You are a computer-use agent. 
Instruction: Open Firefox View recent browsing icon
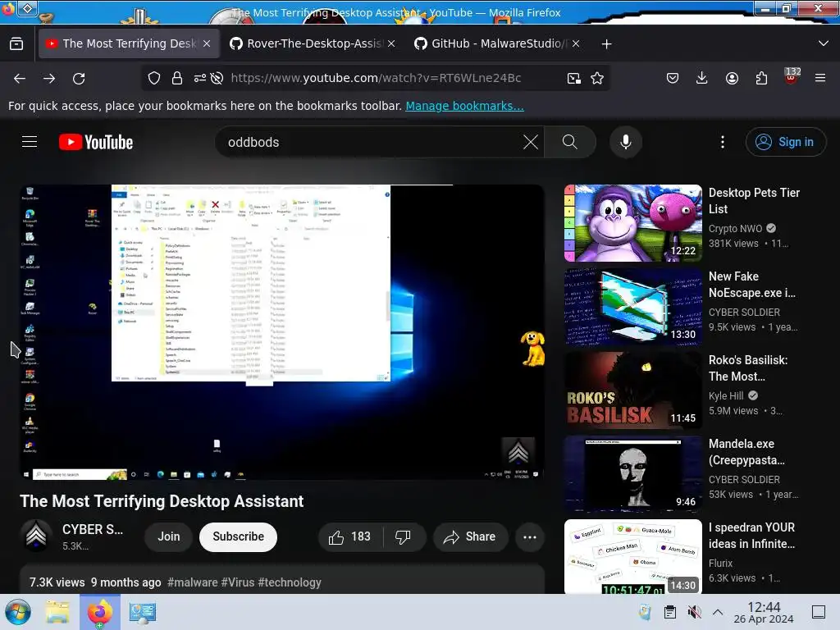(x=16, y=44)
